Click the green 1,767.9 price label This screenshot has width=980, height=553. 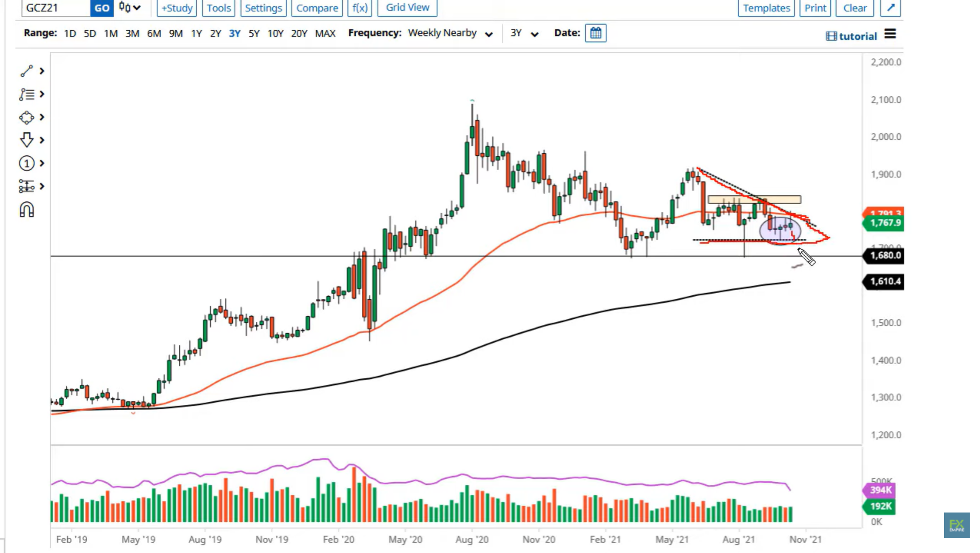(x=884, y=223)
